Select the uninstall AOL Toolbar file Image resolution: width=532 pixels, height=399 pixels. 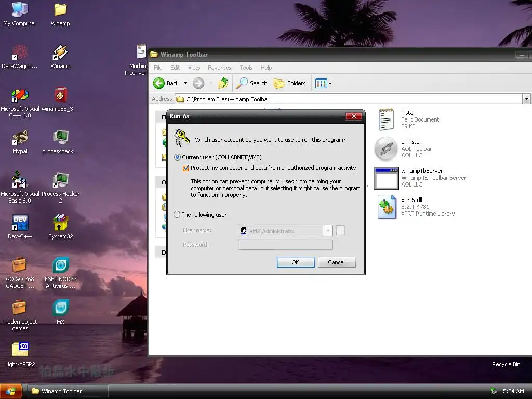(403, 148)
